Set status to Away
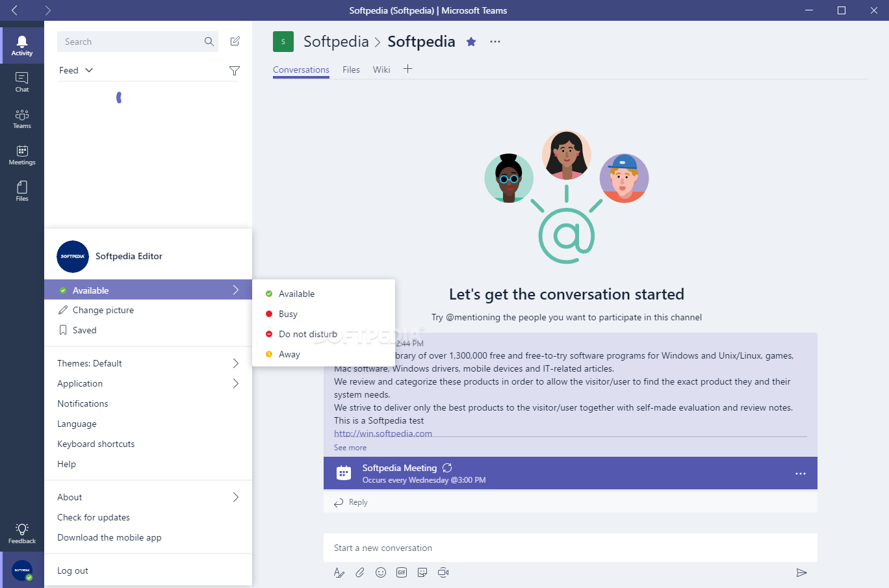The width and height of the screenshot is (889, 588). (289, 354)
